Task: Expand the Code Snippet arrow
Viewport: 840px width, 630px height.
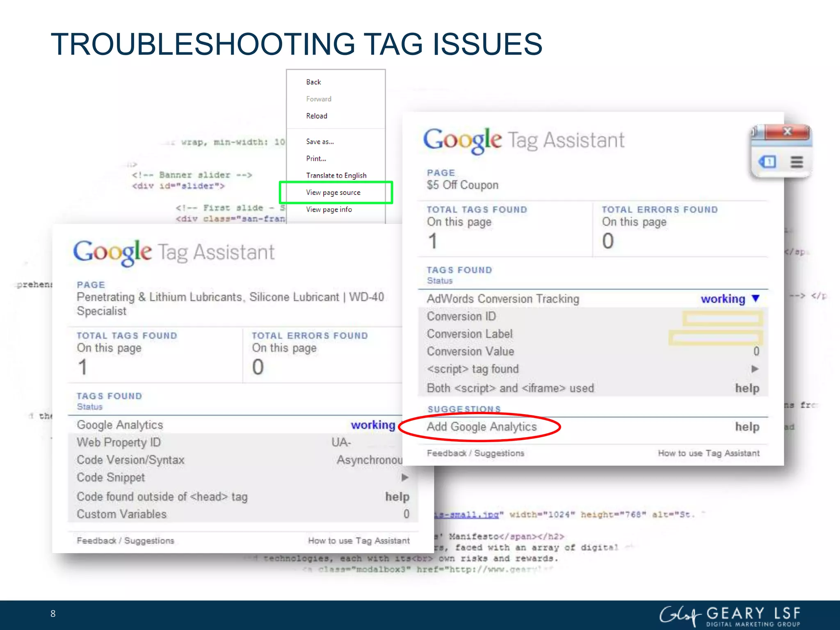Action: pyautogui.click(x=405, y=477)
